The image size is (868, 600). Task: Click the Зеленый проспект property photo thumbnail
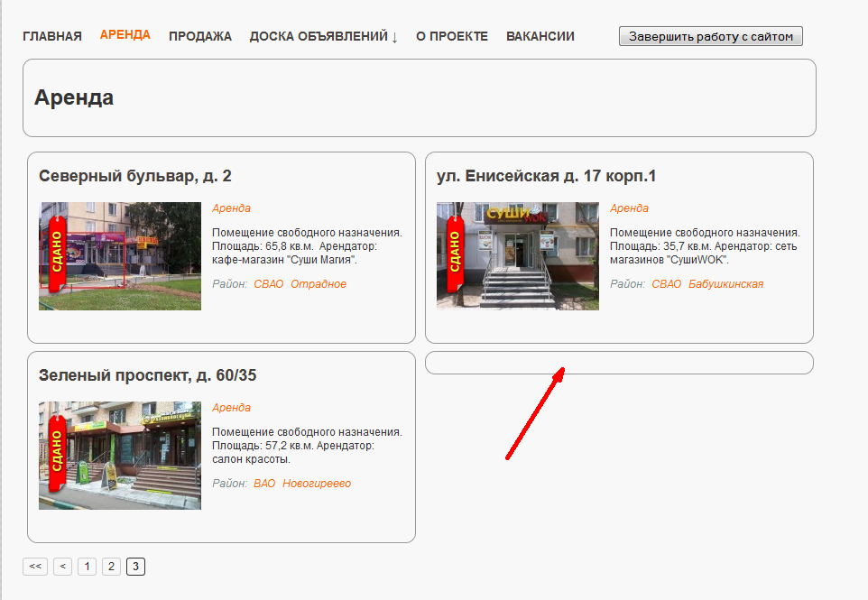tap(120, 456)
